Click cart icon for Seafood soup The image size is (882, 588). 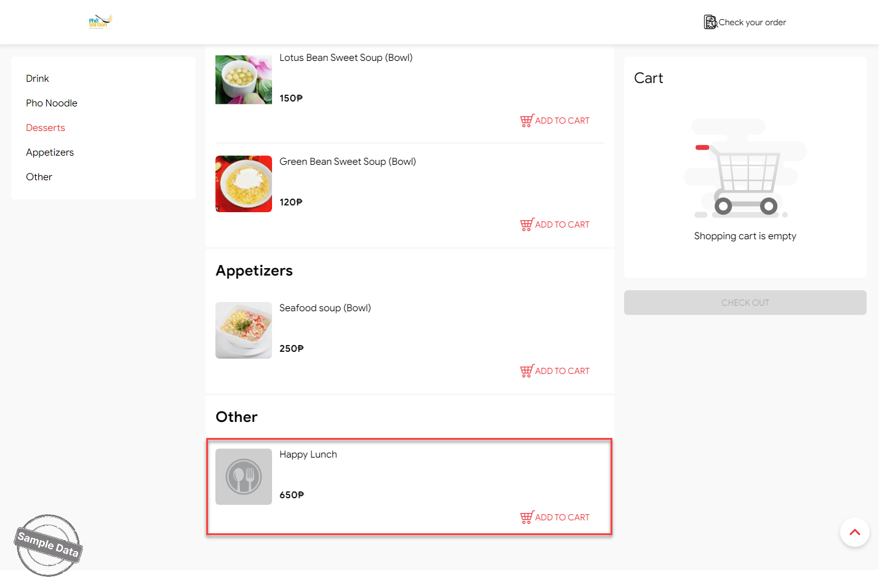tap(526, 371)
